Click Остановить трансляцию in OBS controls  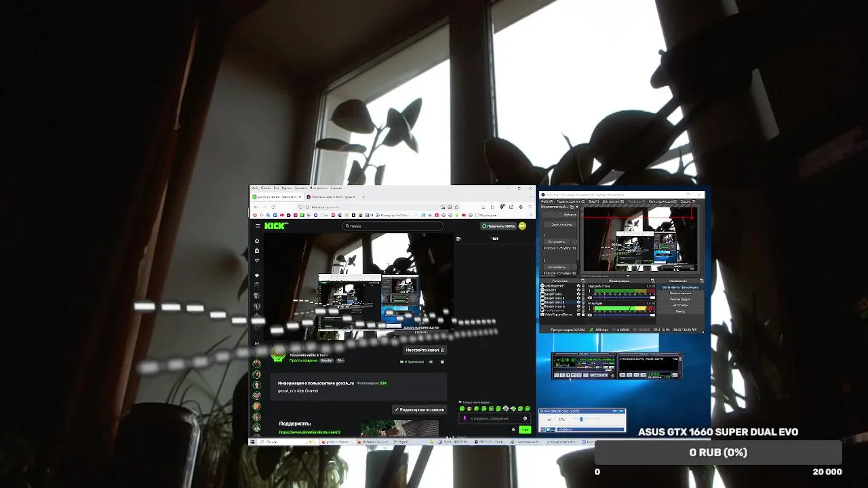pyautogui.click(x=680, y=287)
